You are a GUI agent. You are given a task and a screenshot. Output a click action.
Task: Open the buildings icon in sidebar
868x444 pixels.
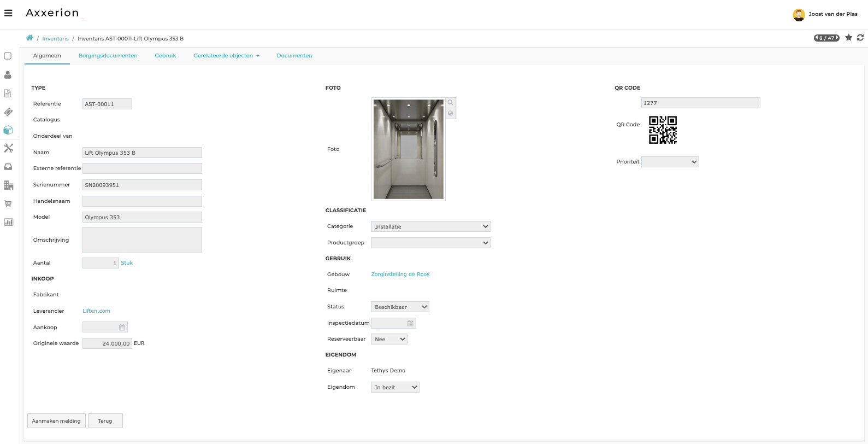click(x=8, y=185)
